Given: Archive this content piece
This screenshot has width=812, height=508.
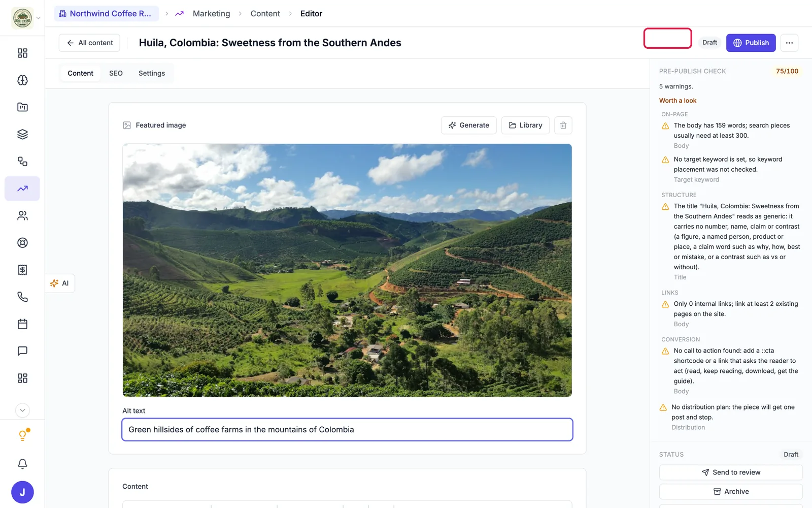Looking at the screenshot, I should [731, 492].
